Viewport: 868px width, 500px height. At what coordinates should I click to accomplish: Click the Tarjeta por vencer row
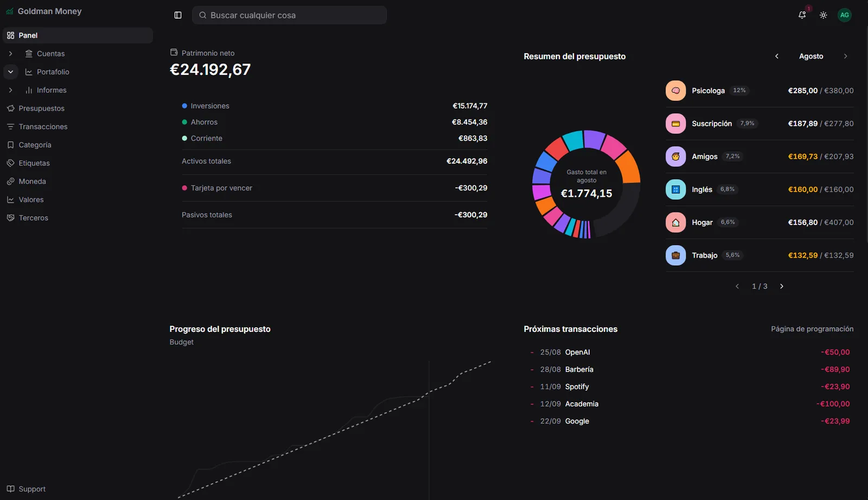[334, 188]
